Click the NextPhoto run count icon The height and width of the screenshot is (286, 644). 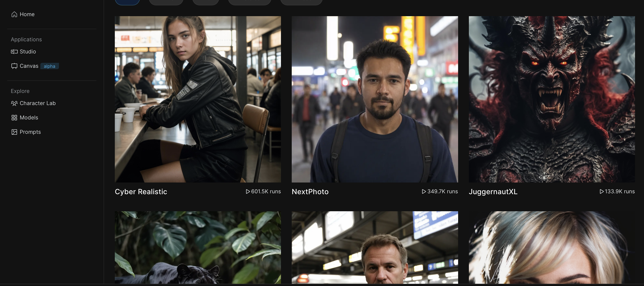(424, 191)
